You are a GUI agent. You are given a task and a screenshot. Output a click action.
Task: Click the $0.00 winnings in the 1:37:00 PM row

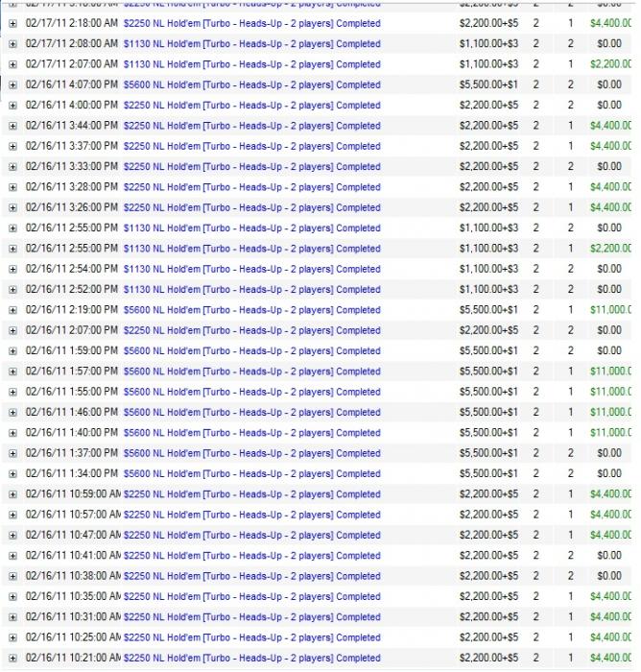click(x=609, y=453)
